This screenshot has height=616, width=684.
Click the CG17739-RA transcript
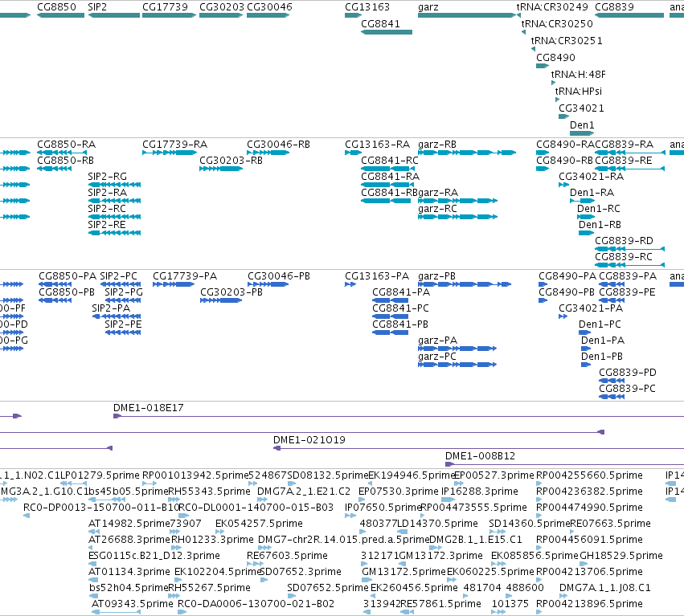170,153
